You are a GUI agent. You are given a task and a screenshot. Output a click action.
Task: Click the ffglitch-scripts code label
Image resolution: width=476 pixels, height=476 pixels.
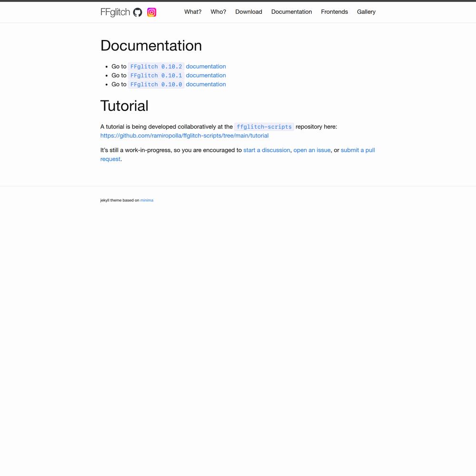tap(264, 127)
